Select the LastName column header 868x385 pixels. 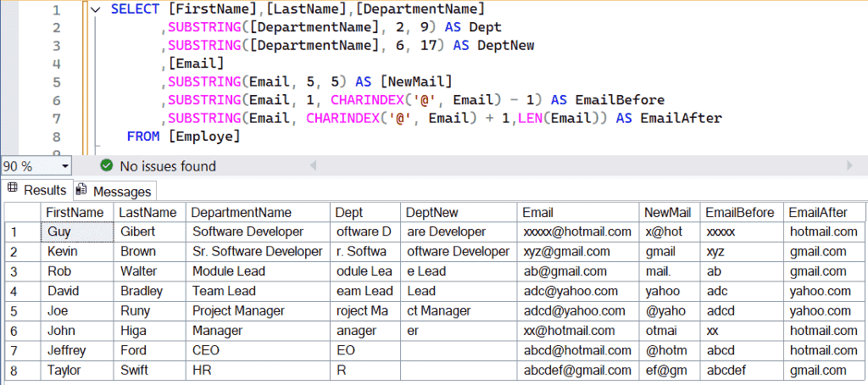point(149,212)
